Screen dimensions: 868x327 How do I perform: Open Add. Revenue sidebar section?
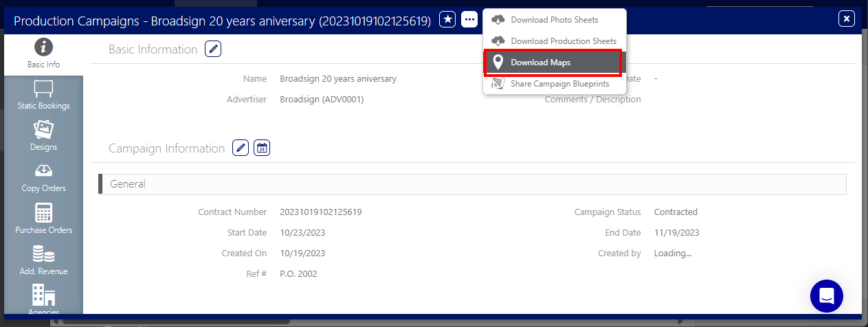click(x=43, y=261)
